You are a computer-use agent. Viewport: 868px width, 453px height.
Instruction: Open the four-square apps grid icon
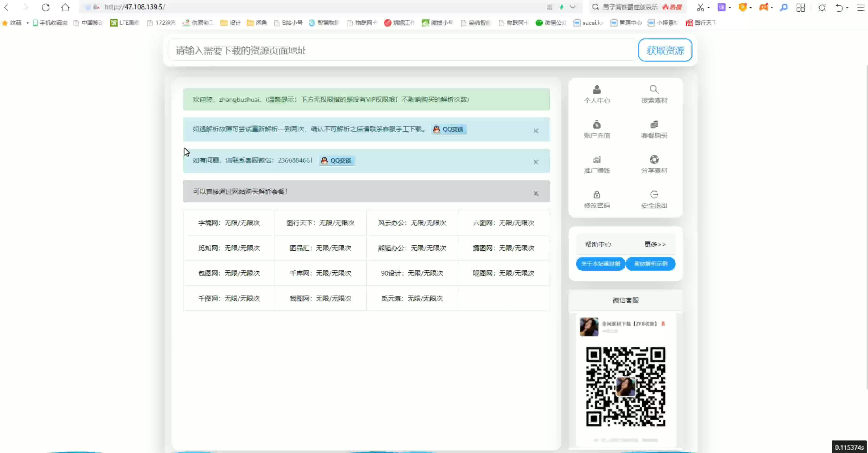point(801,7)
